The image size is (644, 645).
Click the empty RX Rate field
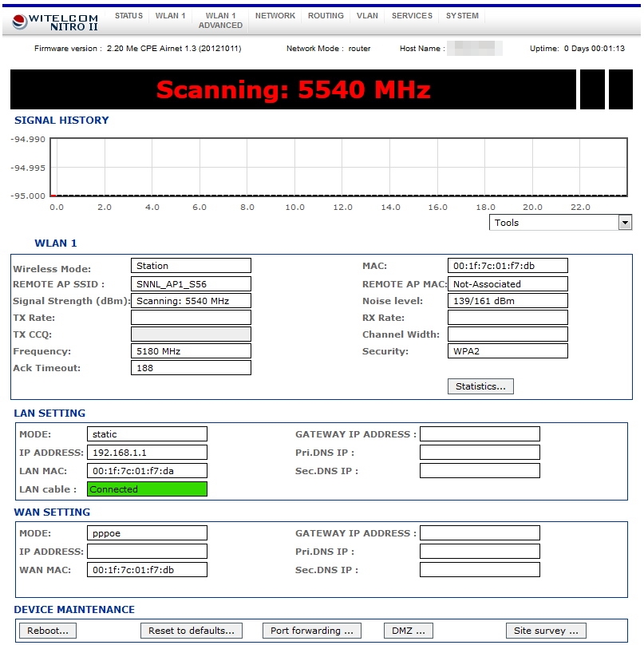508,318
